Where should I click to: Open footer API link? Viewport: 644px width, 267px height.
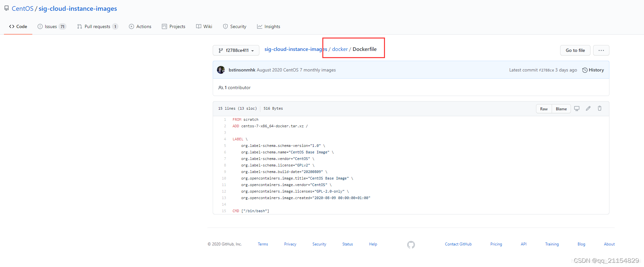pyautogui.click(x=524, y=244)
